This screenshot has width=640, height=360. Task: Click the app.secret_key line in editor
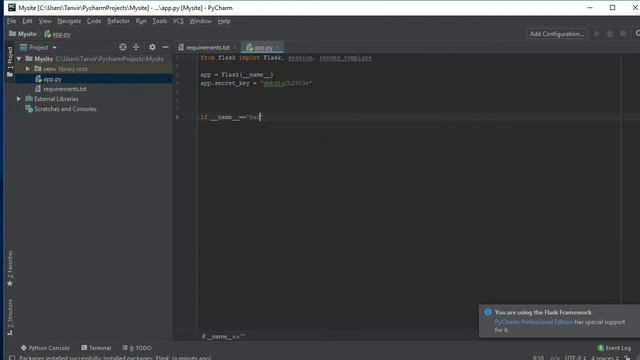pyautogui.click(x=256, y=83)
